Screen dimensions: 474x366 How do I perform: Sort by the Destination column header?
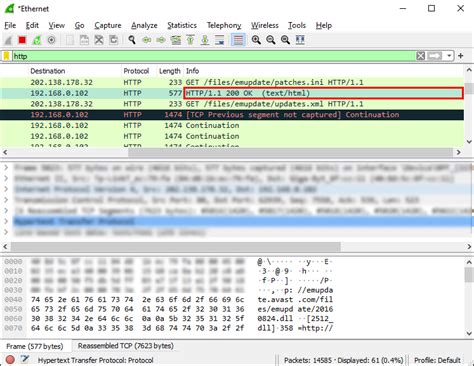(74, 71)
